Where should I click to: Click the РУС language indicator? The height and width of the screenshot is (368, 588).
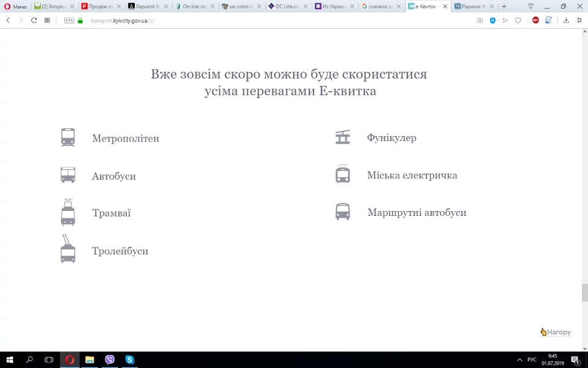coord(532,360)
